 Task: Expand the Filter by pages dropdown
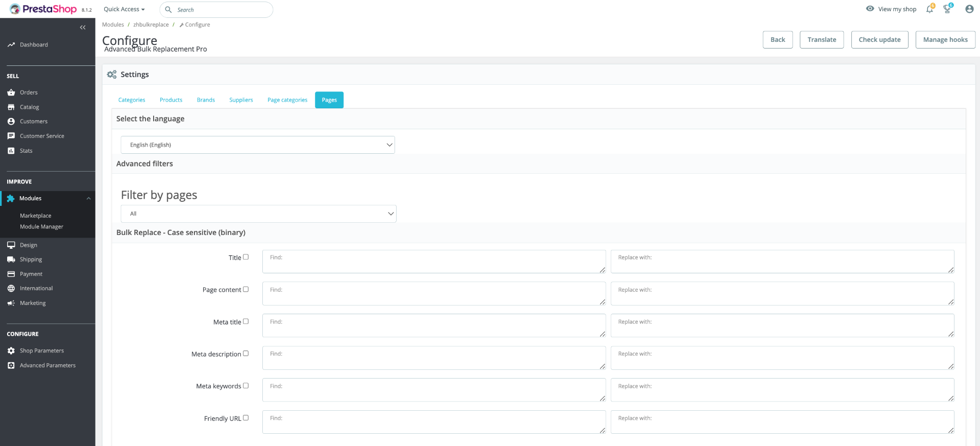click(258, 214)
